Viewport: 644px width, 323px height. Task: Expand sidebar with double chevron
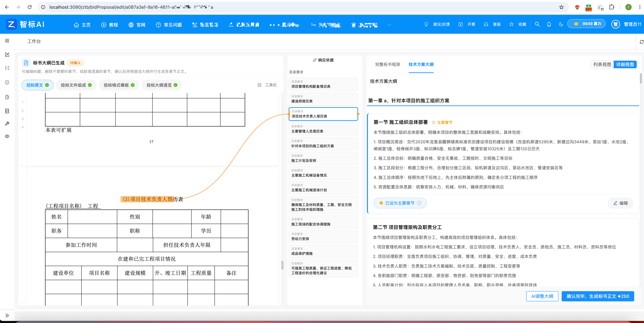pos(7,315)
